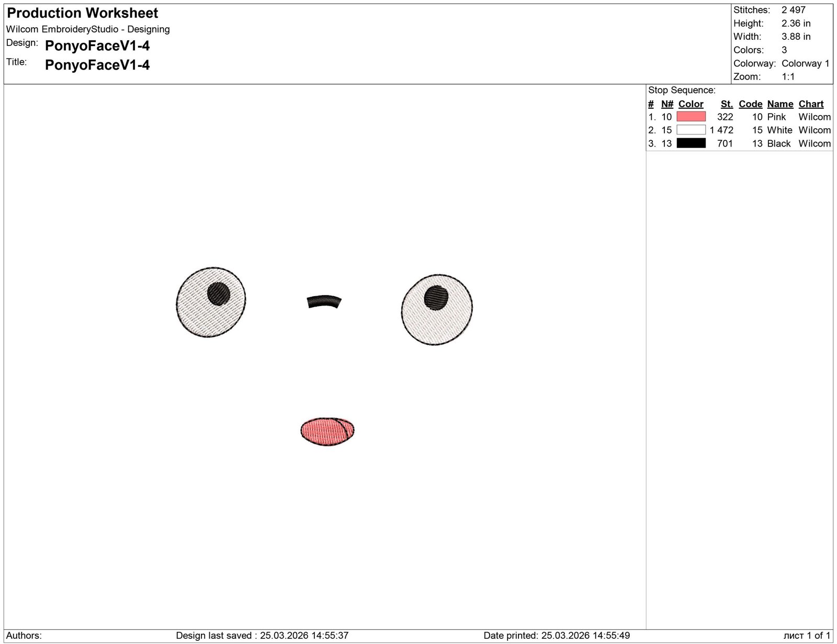Screen dimensions: 837x644
Task: Select the "Colorway 1" value
Action: (805, 63)
